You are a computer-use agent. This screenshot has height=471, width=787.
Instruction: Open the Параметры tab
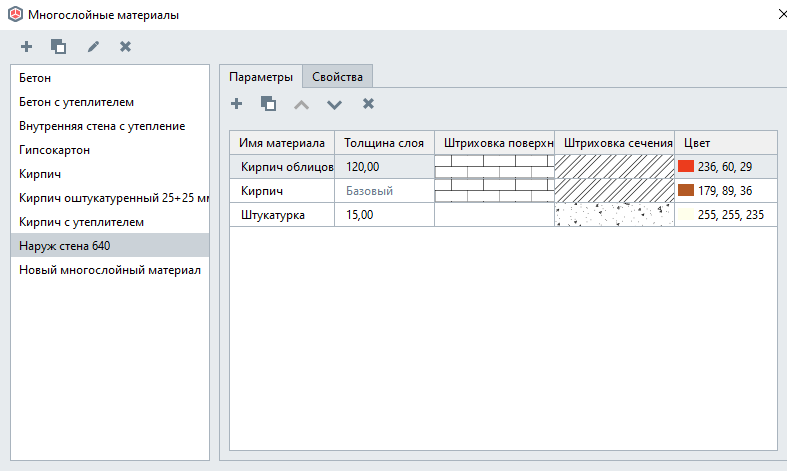pos(261,77)
